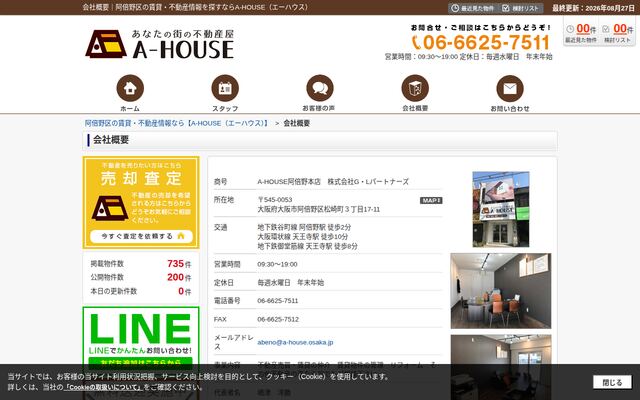Click the A-HOUSE logo in header

point(160,44)
